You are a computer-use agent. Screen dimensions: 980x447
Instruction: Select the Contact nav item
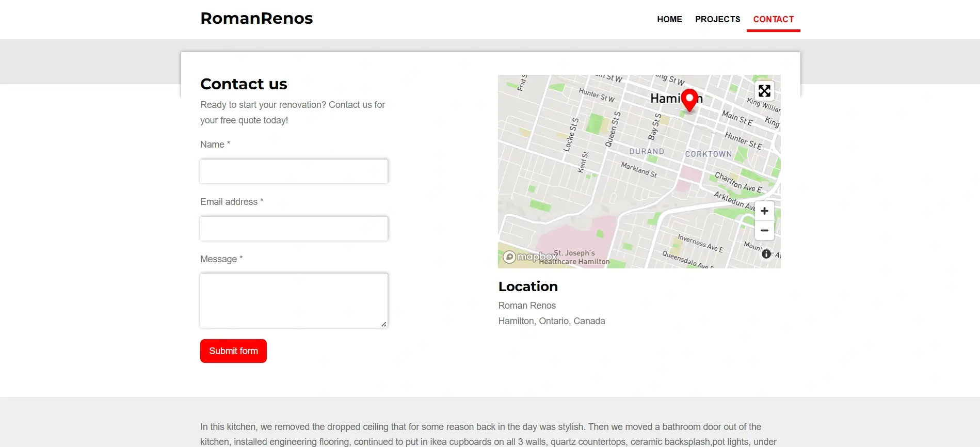(x=774, y=19)
